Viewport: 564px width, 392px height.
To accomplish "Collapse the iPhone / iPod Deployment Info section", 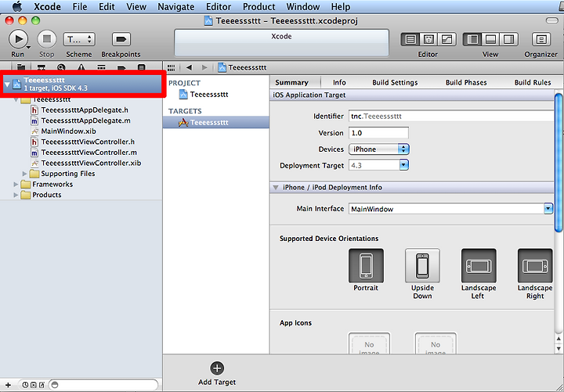I will click(x=276, y=187).
